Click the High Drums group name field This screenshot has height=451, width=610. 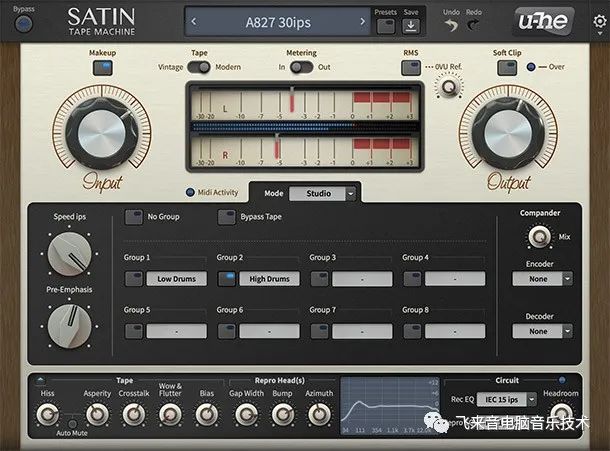pos(270,279)
